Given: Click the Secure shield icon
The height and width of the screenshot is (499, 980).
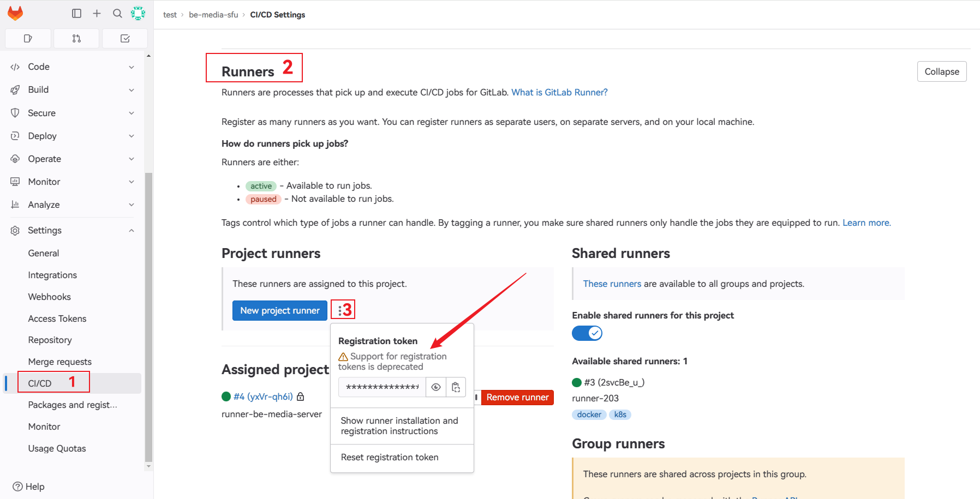Looking at the screenshot, I should coord(15,113).
